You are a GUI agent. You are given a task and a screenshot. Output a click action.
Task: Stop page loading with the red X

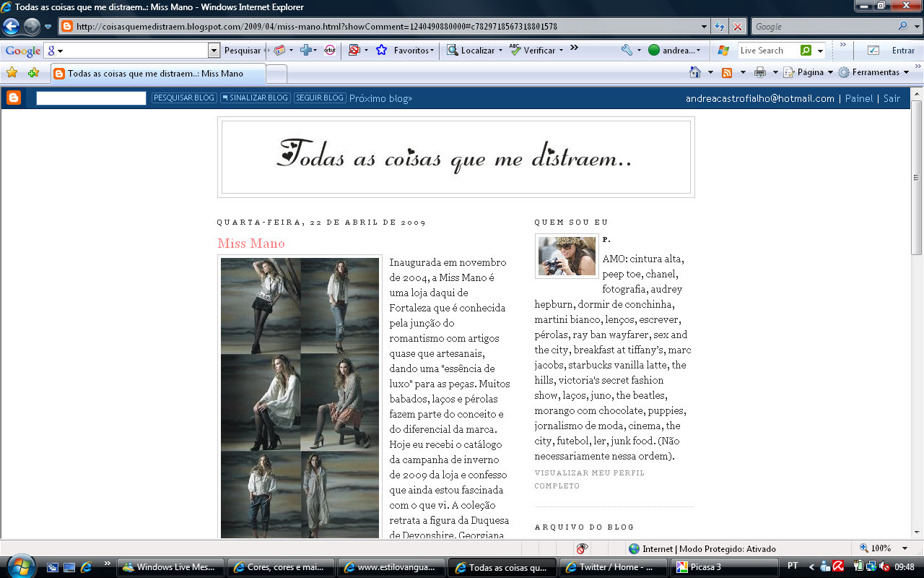click(x=738, y=27)
